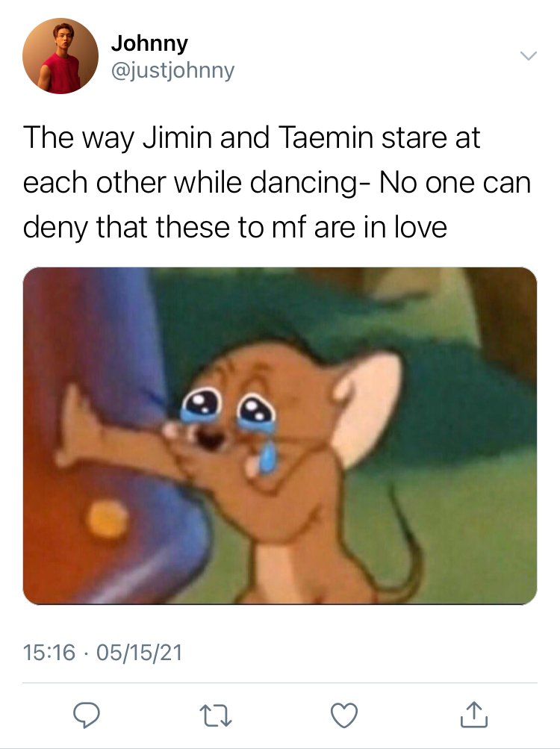Open the share sheet via upload icon

[473, 715]
